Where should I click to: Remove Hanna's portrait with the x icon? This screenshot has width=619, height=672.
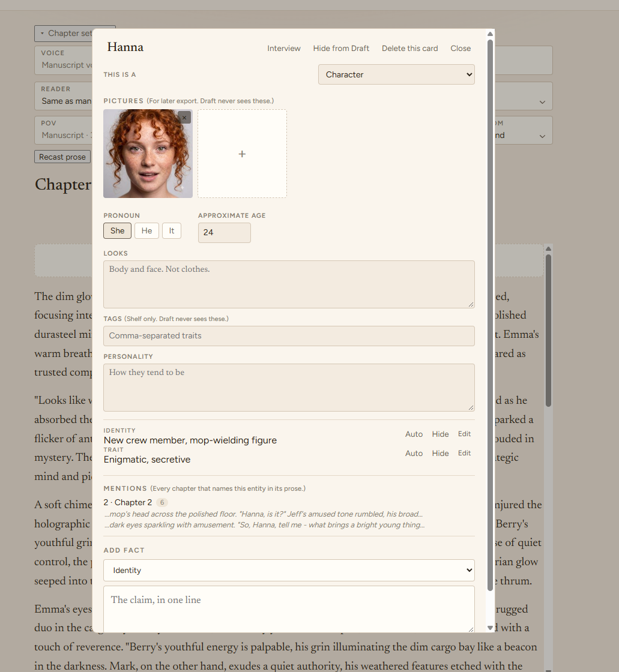point(184,118)
